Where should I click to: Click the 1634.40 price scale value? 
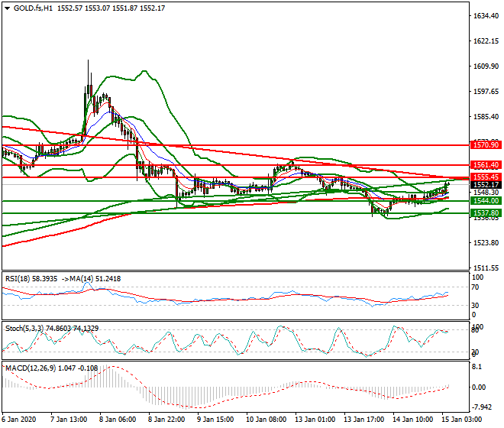point(486,16)
